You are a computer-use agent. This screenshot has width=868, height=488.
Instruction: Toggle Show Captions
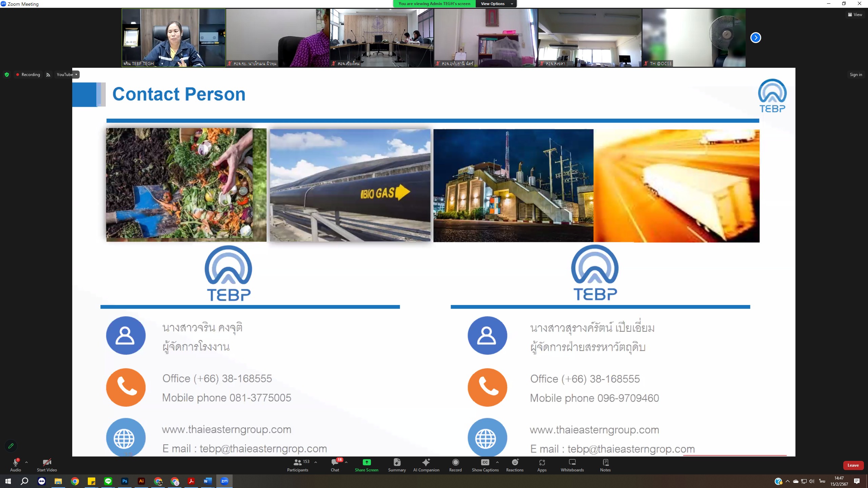click(485, 465)
